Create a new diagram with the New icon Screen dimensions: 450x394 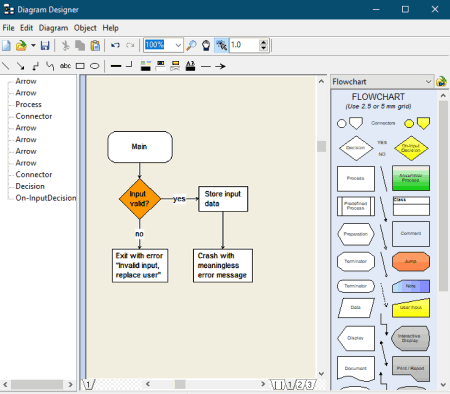[x=6, y=45]
